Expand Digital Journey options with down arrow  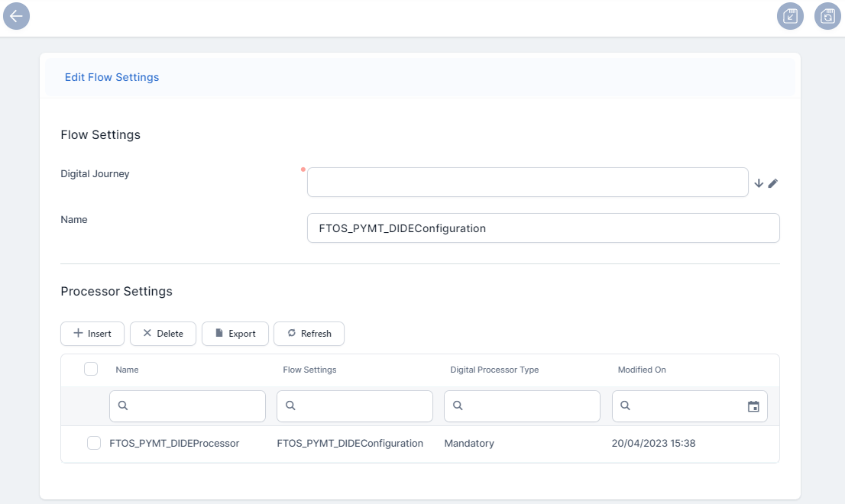coord(759,183)
